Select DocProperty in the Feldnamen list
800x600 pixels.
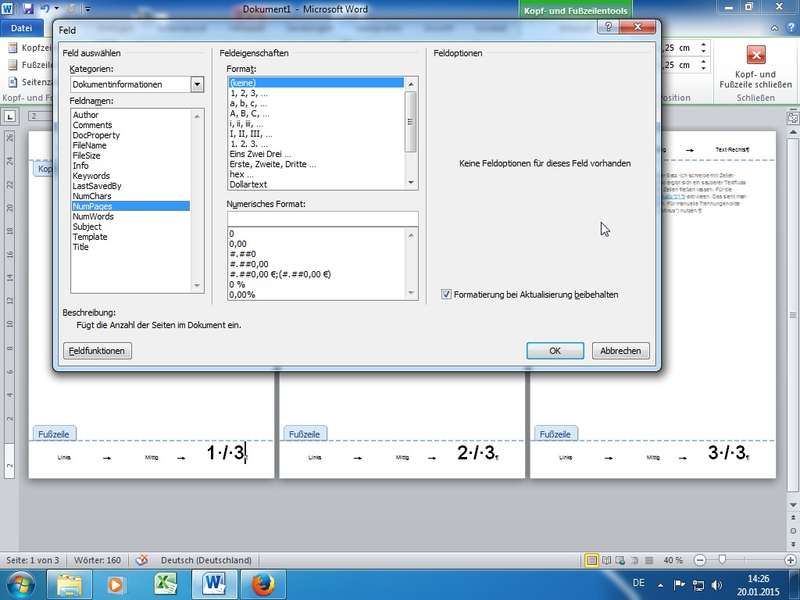pos(96,135)
